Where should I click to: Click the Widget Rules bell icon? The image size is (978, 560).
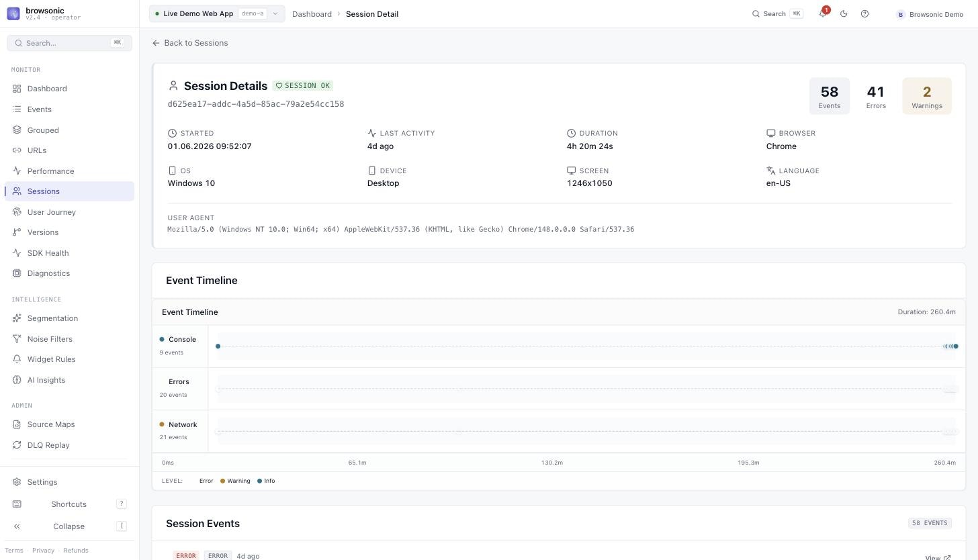17,359
